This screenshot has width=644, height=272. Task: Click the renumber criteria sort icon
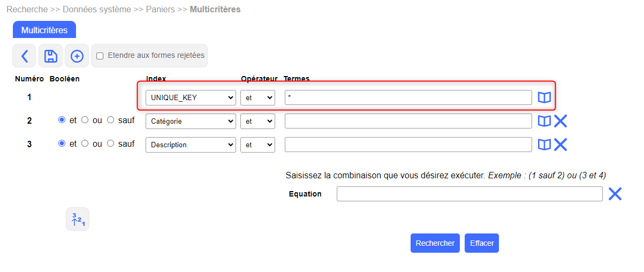pyautogui.click(x=78, y=219)
